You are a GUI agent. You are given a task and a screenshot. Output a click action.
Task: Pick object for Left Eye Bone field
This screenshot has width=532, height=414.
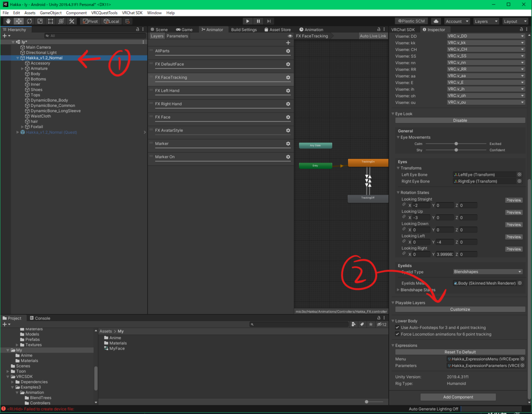click(x=520, y=175)
